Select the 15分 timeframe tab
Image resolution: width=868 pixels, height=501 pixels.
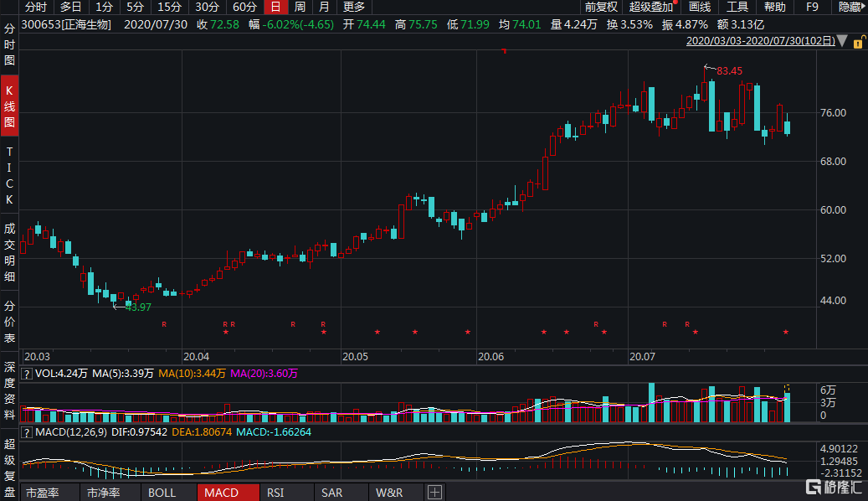169,8
